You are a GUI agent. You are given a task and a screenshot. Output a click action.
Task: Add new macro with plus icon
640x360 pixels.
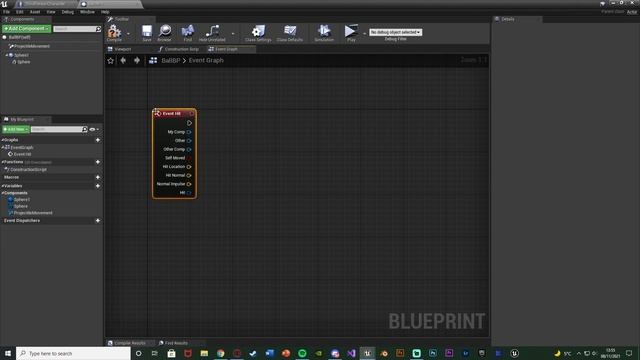(98, 177)
